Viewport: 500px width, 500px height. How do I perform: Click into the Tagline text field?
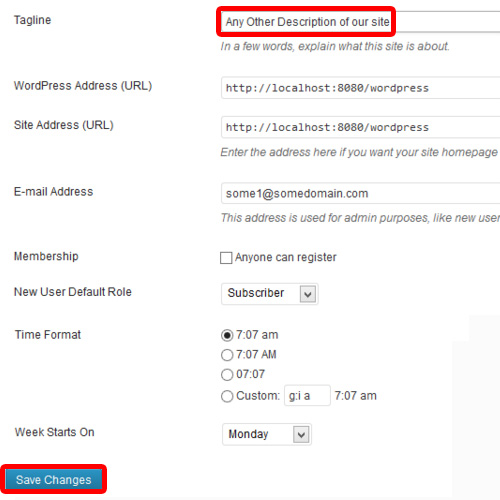360,22
